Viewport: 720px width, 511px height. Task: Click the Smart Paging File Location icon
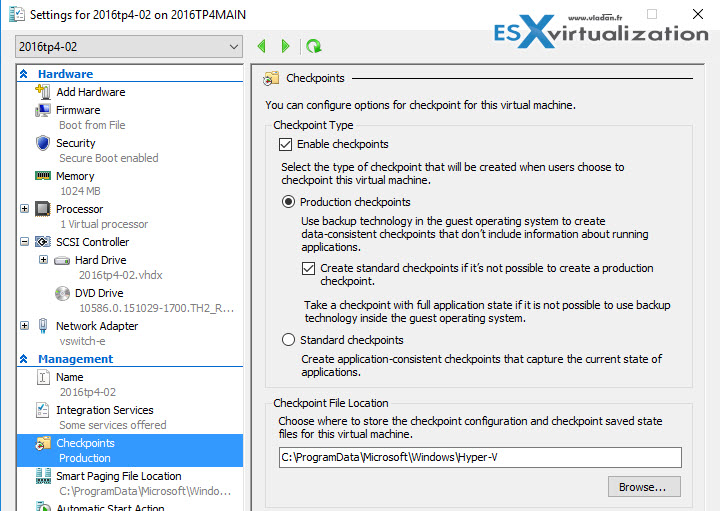point(43,476)
